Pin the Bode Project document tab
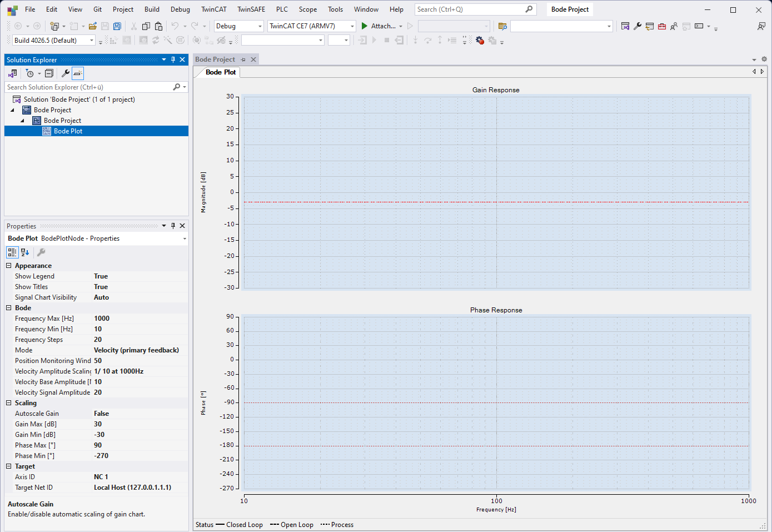The width and height of the screenshot is (772, 532). click(243, 59)
